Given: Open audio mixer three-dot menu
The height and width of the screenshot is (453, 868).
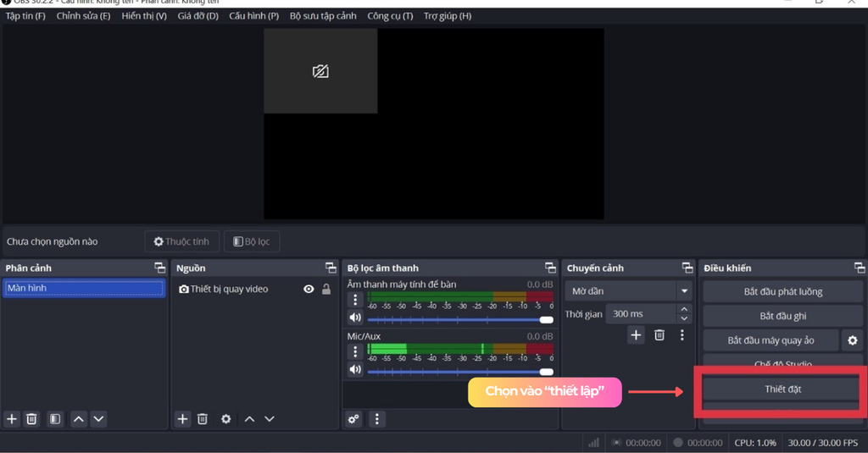Looking at the screenshot, I should [377, 418].
